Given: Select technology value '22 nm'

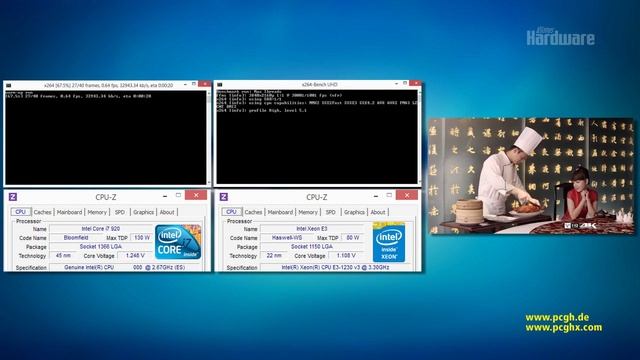Looking at the screenshot, I should 274,256.
